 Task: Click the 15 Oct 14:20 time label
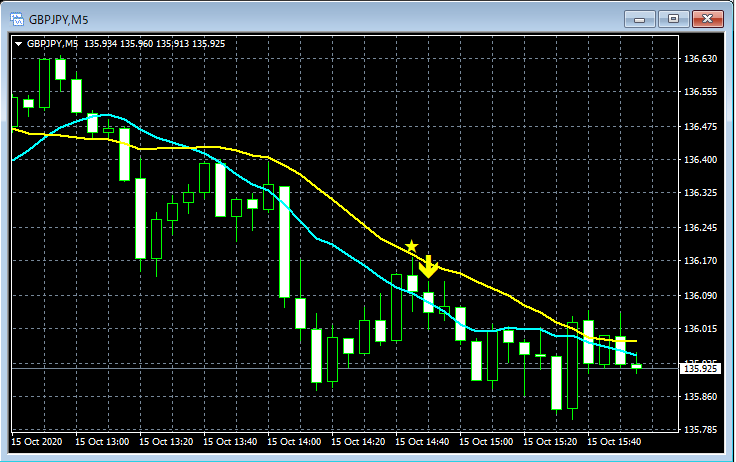coord(358,442)
